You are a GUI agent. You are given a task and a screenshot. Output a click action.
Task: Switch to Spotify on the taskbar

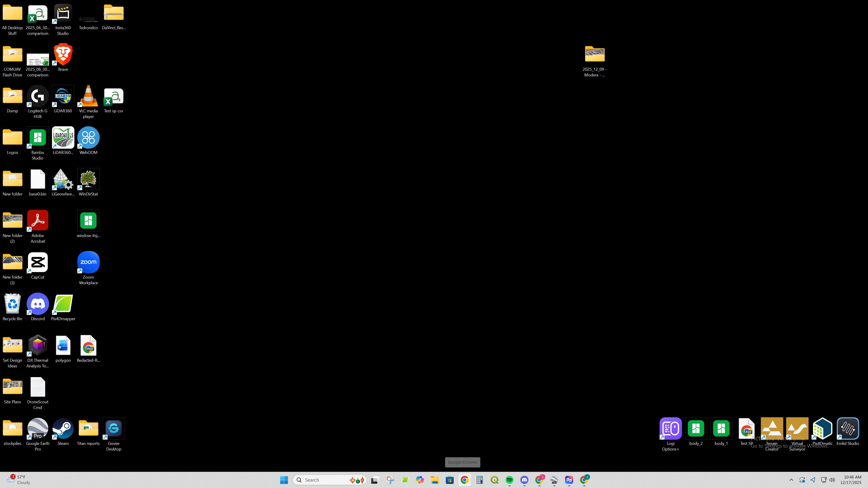pyautogui.click(x=509, y=480)
